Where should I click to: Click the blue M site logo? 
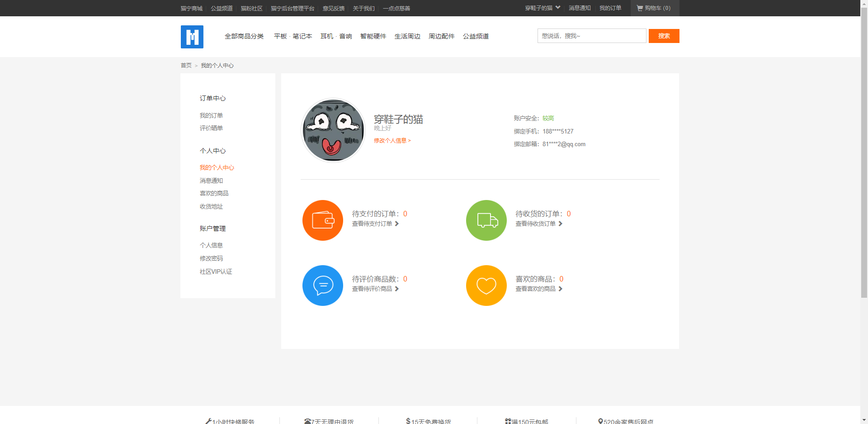(192, 37)
